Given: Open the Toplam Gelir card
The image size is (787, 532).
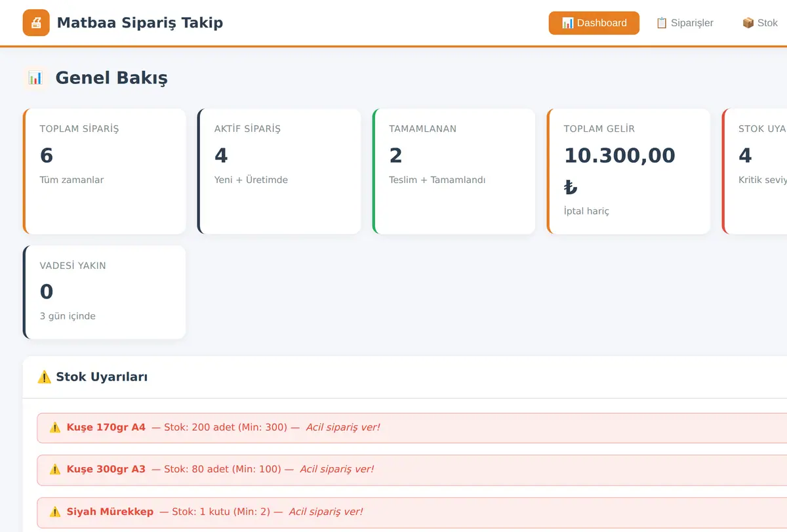Looking at the screenshot, I should (628, 171).
